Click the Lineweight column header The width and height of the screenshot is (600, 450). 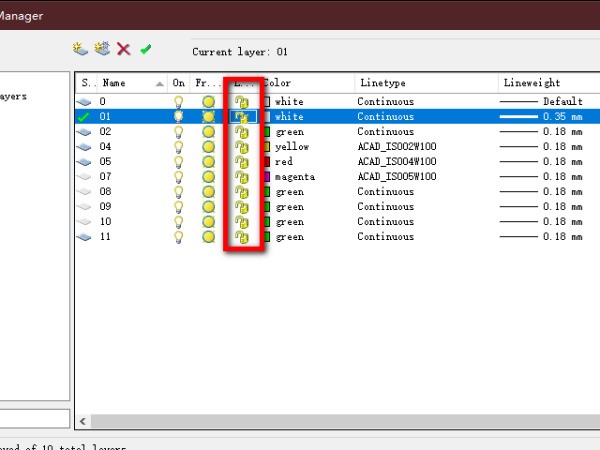pyautogui.click(x=546, y=83)
